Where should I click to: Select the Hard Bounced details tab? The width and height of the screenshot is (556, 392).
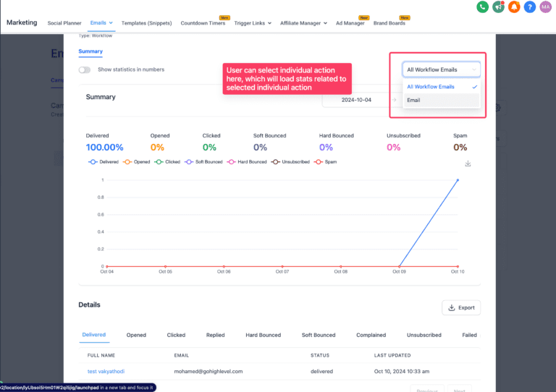263,335
